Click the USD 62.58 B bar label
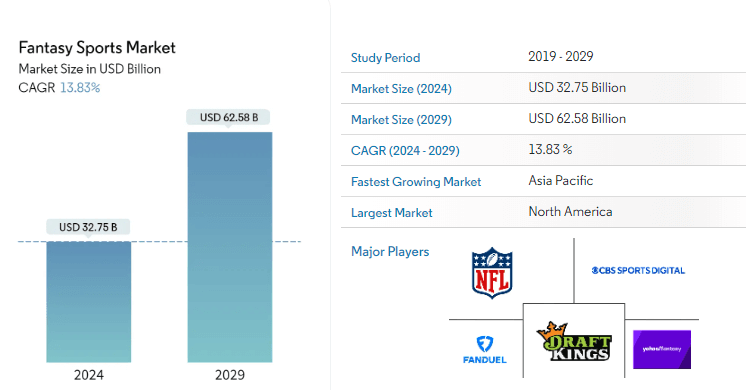This screenshot has height=390, width=746. (229, 117)
